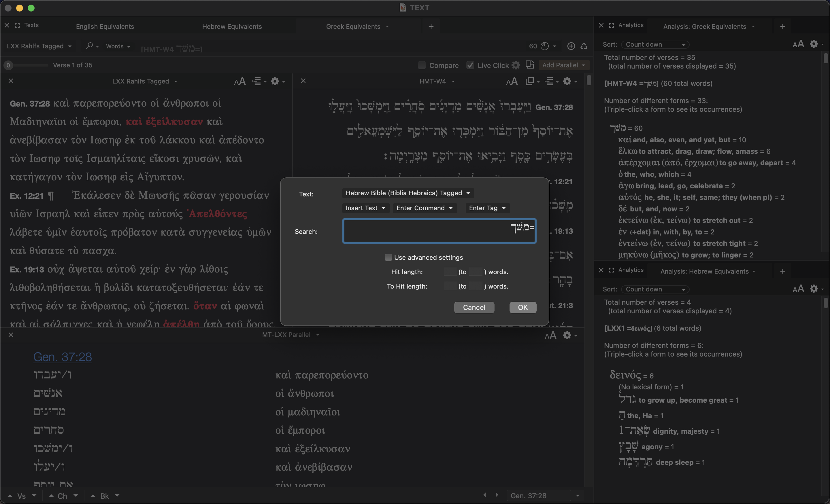830x504 pixels.
Task: Click the add-to-workspace plus circle icon
Action: pos(571,46)
